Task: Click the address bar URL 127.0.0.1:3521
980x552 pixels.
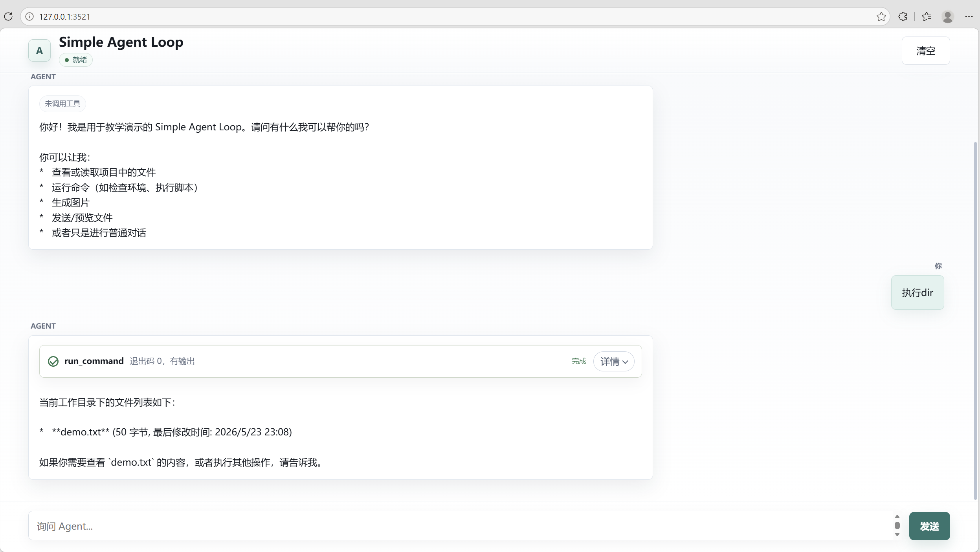Action: pos(64,17)
